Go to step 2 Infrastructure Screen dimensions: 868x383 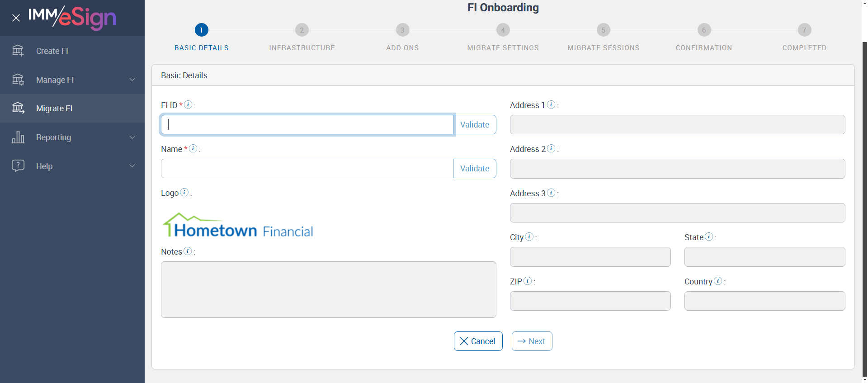[x=302, y=30]
